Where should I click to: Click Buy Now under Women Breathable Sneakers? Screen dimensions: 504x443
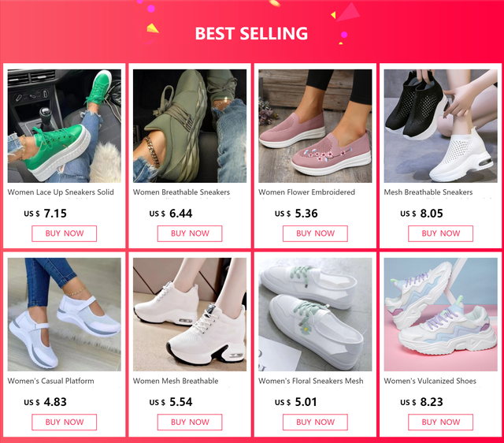pyautogui.click(x=190, y=233)
